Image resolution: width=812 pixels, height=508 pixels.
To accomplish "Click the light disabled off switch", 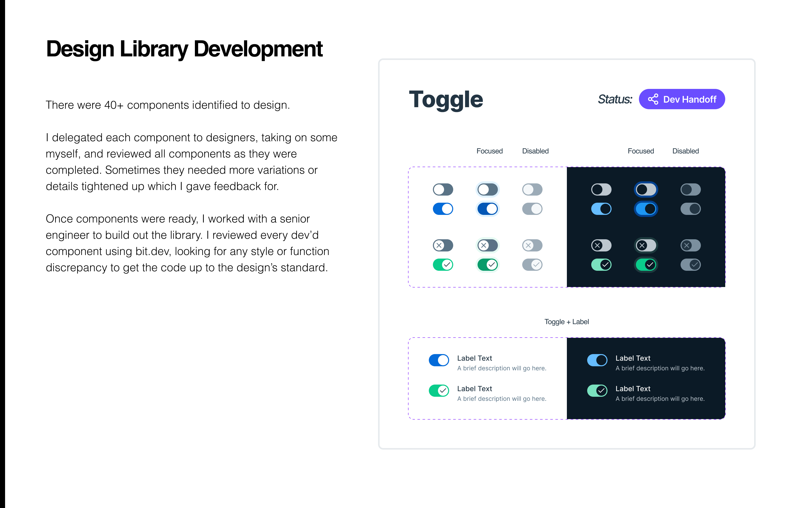I will (x=532, y=189).
